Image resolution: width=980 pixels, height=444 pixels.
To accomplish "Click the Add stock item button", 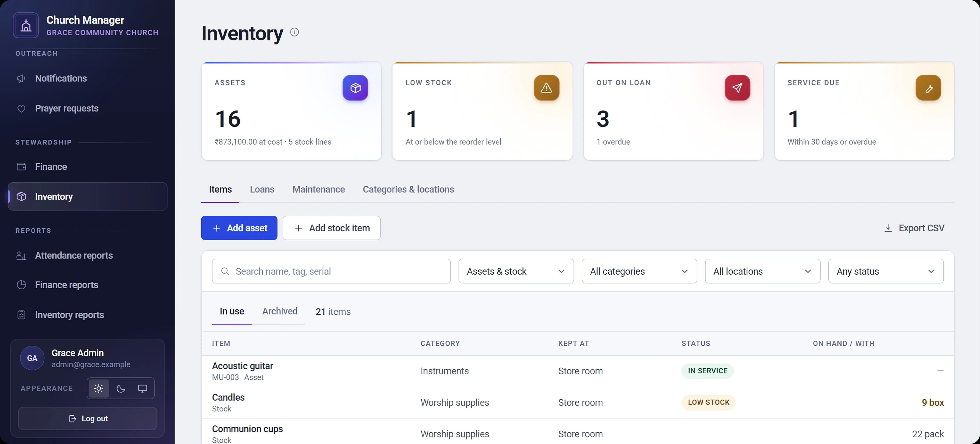I will click(331, 228).
